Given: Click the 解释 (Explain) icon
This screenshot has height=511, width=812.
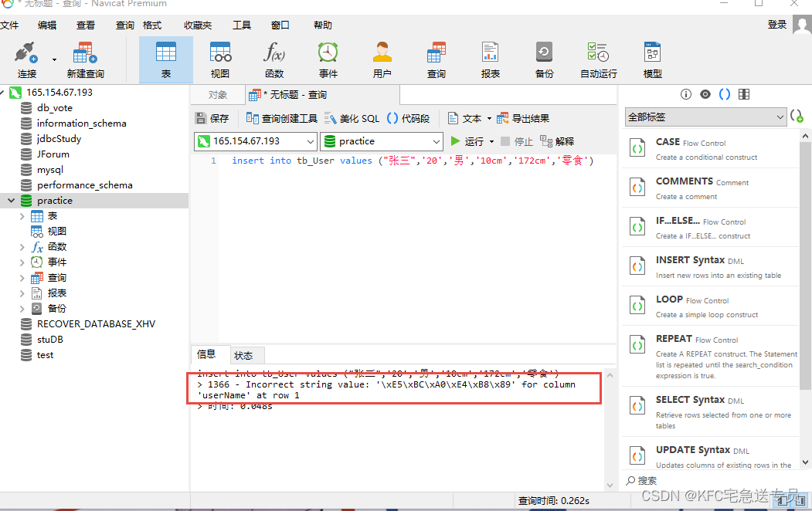Looking at the screenshot, I should pos(562,140).
